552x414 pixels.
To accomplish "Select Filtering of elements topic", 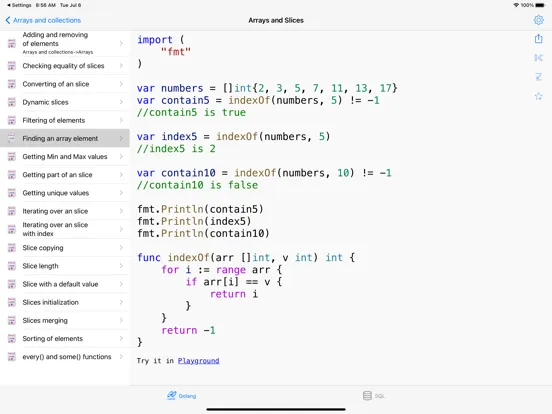I will pyautogui.click(x=65, y=120).
